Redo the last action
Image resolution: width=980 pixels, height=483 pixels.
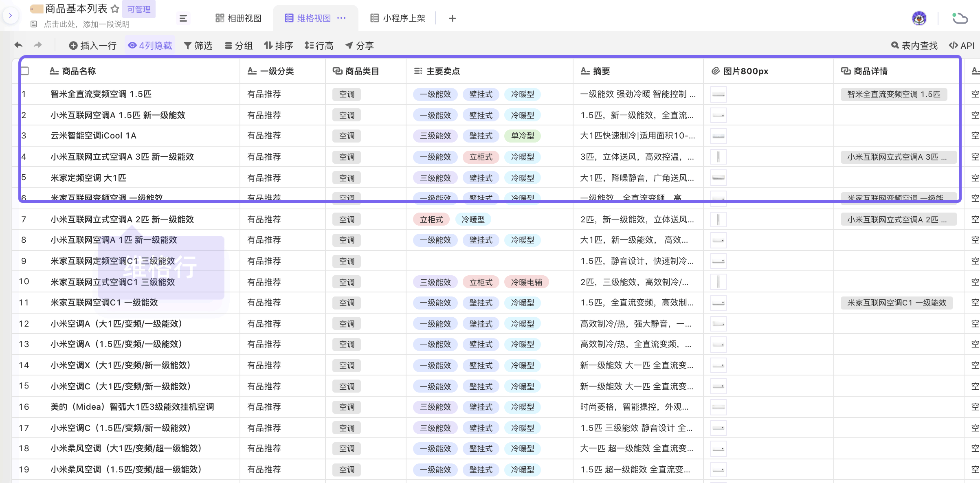point(38,45)
